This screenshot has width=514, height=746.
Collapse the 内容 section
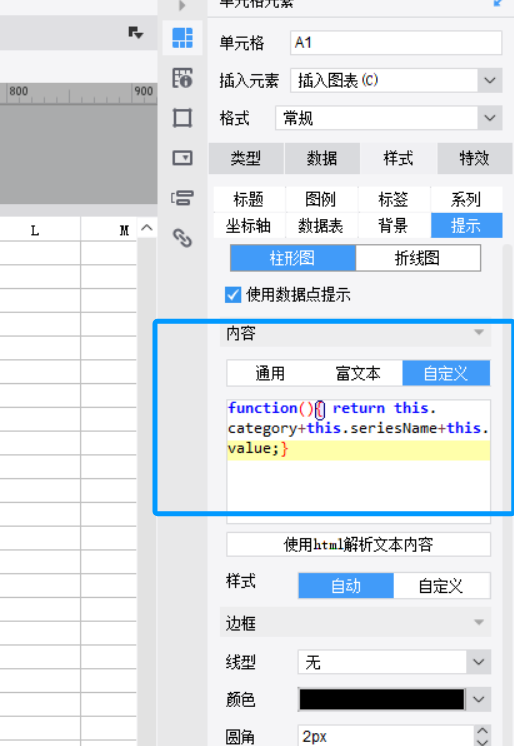click(x=479, y=332)
